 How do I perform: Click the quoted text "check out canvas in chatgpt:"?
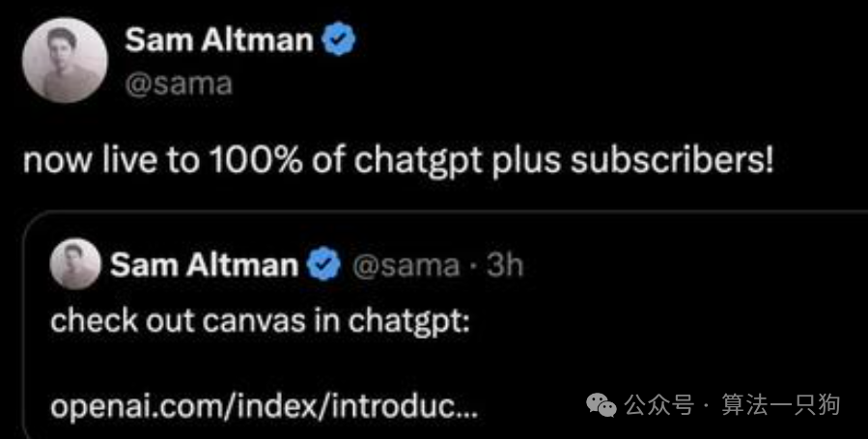[260, 318]
